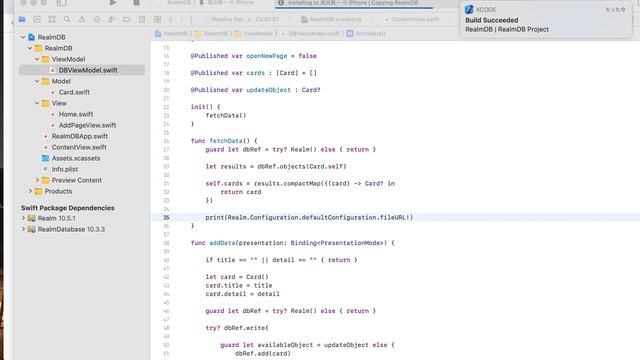The height and width of the screenshot is (360, 640).
Task: Open the Find navigator magnifier icon
Action: 67,19
